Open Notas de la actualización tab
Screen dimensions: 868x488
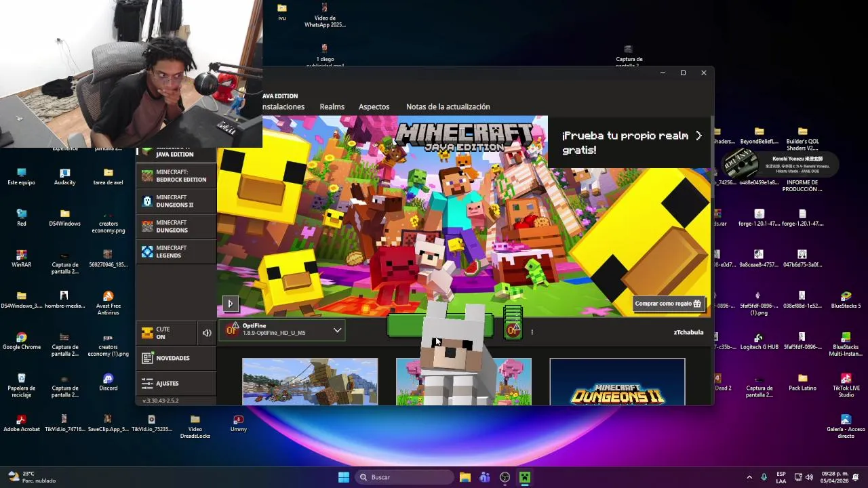448,106
